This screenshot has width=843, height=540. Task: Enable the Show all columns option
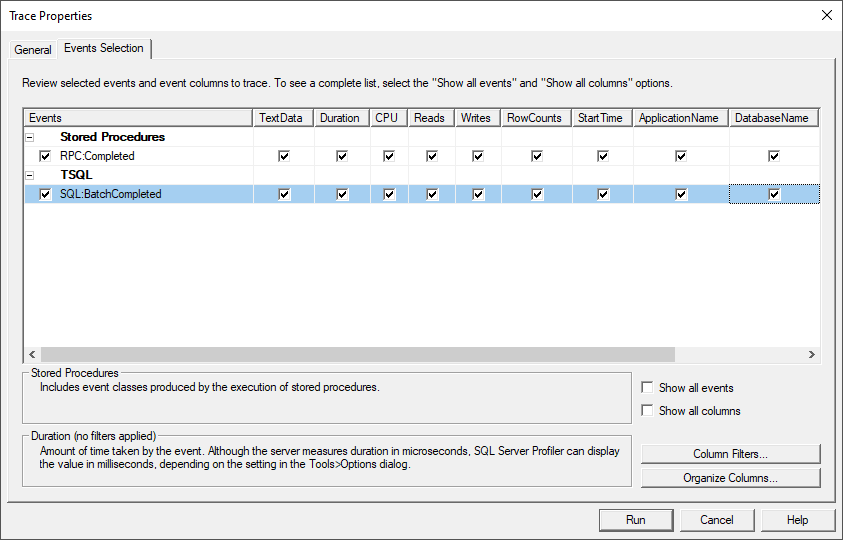point(647,410)
